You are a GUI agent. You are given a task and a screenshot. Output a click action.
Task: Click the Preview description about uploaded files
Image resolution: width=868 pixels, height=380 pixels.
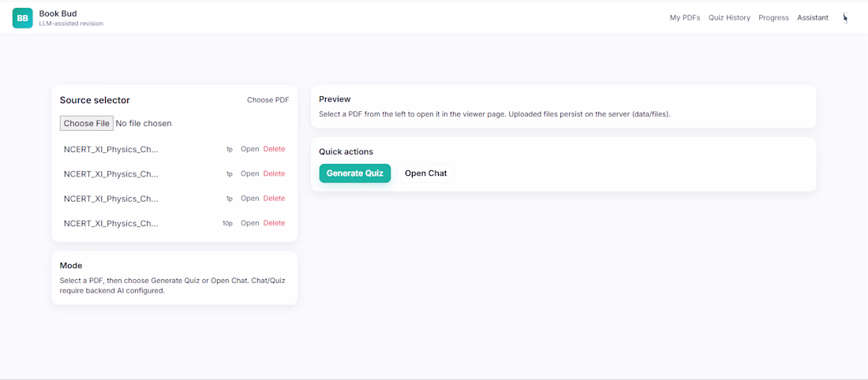click(x=495, y=114)
